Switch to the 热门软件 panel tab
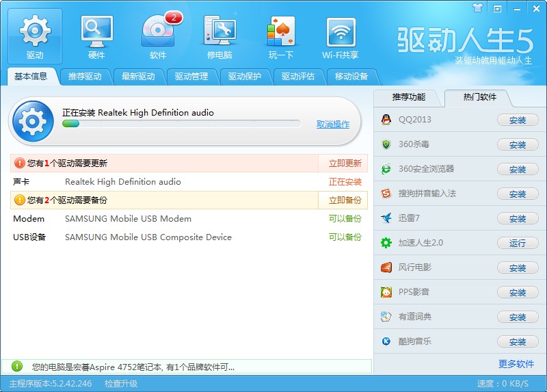 pos(480,97)
